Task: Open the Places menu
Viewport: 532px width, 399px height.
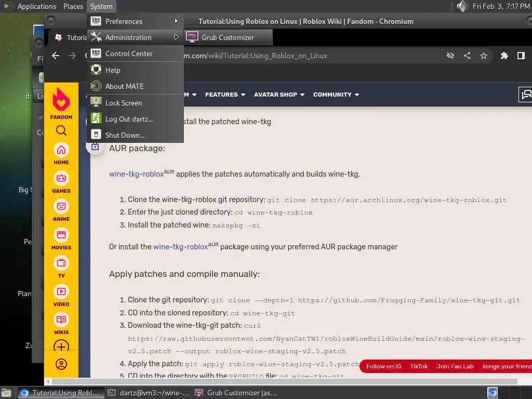Action: tap(73, 6)
